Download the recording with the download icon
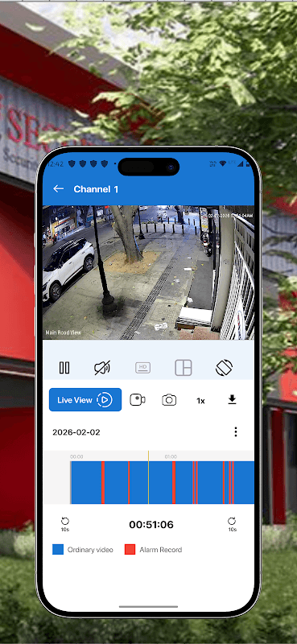The image size is (297, 644). (232, 399)
